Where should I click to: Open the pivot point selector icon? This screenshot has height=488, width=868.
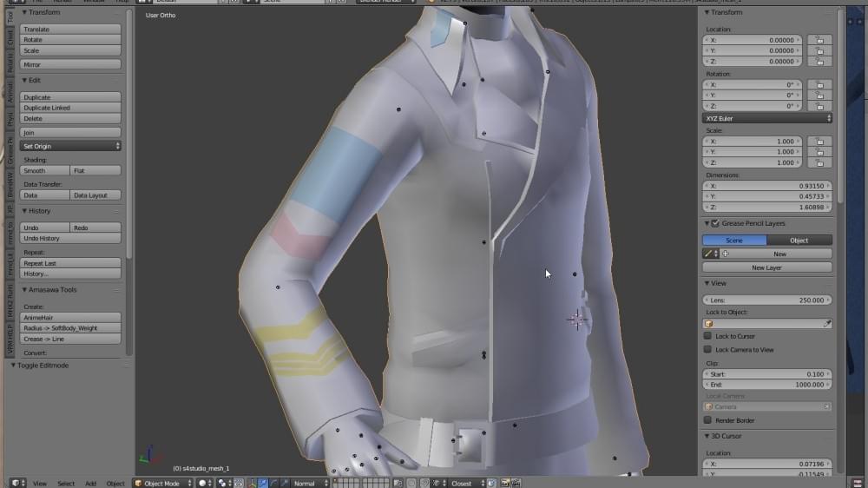224,483
